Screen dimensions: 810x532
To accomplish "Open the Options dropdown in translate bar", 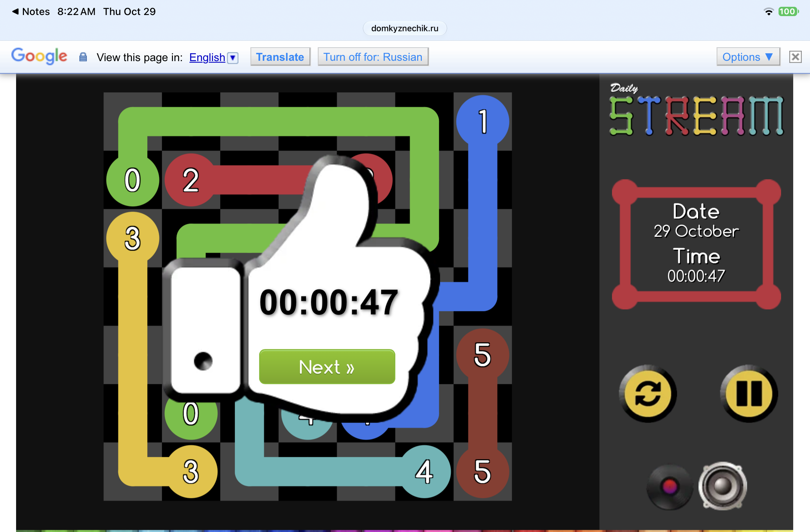I will (748, 57).
